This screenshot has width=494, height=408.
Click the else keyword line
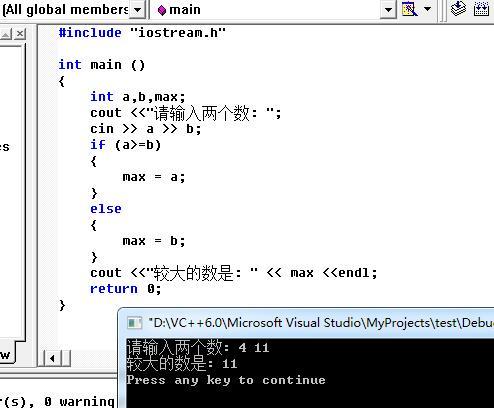tap(106, 209)
